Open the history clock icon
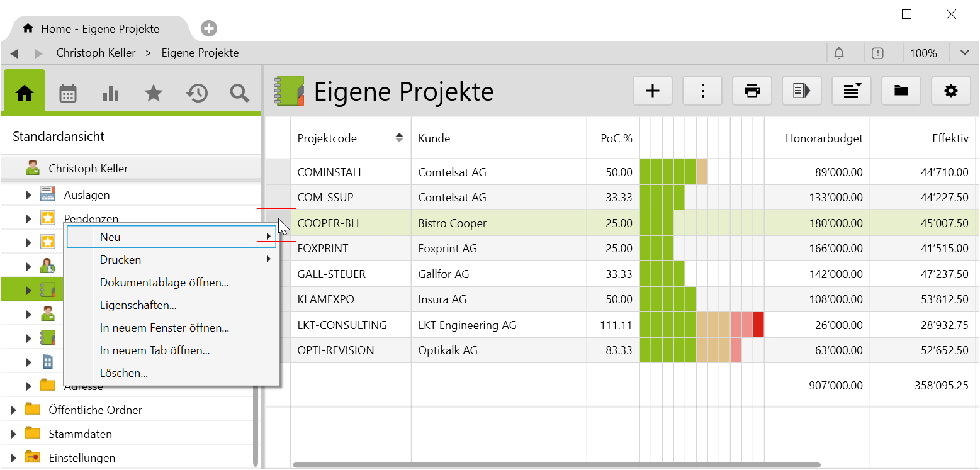The image size is (980, 470). [196, 93]
